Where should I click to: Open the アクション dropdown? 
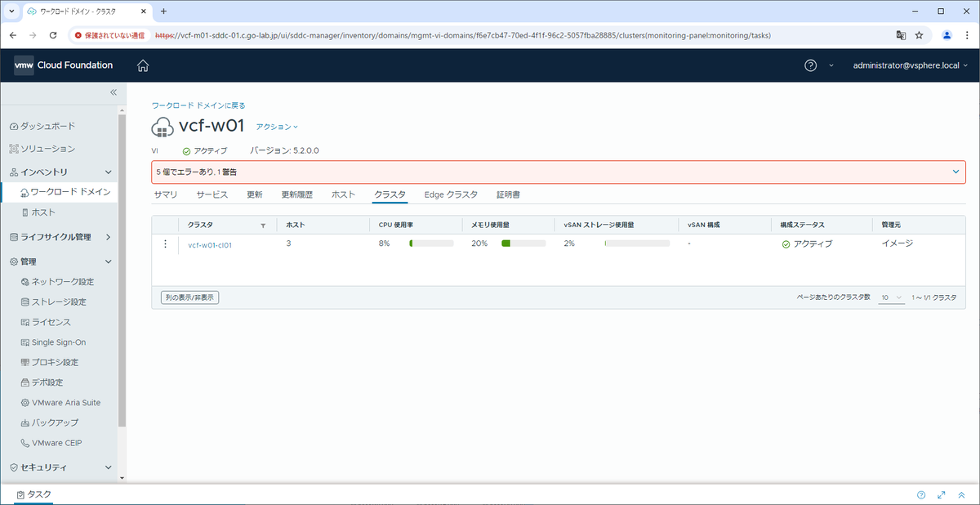(277, 127)
